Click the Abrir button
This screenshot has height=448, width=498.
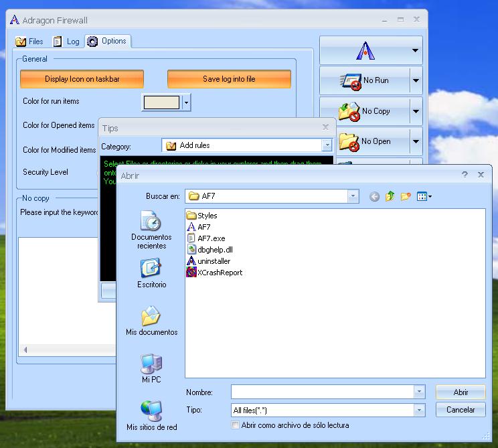coord(461,392)
